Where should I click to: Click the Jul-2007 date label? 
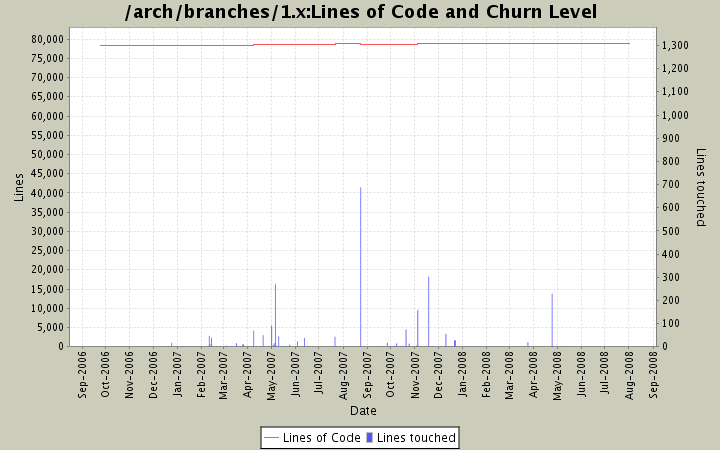pyautogui.click(x=319, y=373)
